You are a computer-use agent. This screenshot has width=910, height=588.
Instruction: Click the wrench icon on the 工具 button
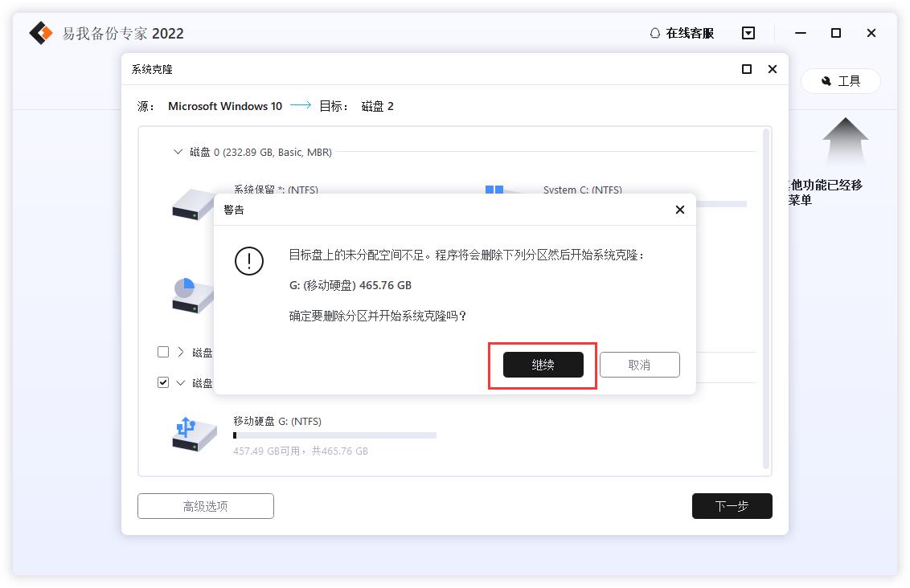tap(826, 81)
